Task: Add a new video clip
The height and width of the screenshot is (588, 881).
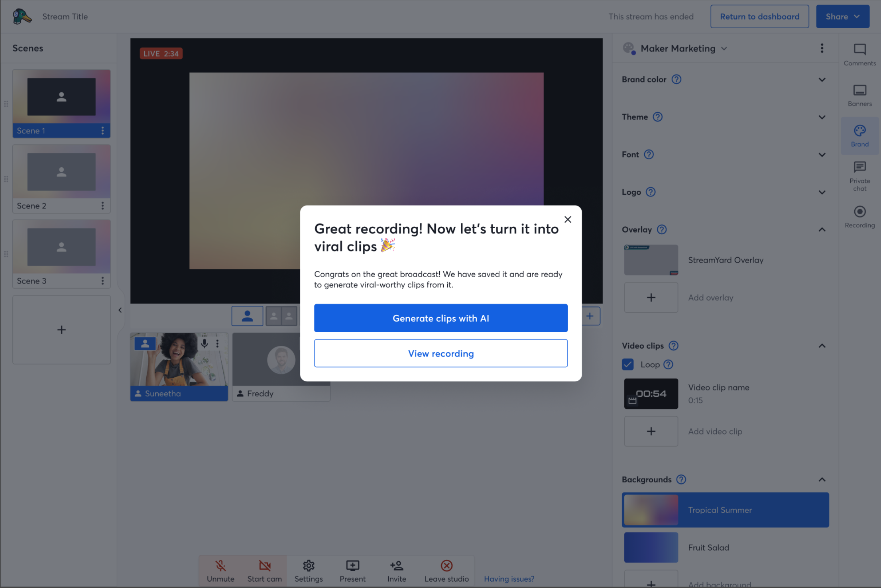Action: 651,431
